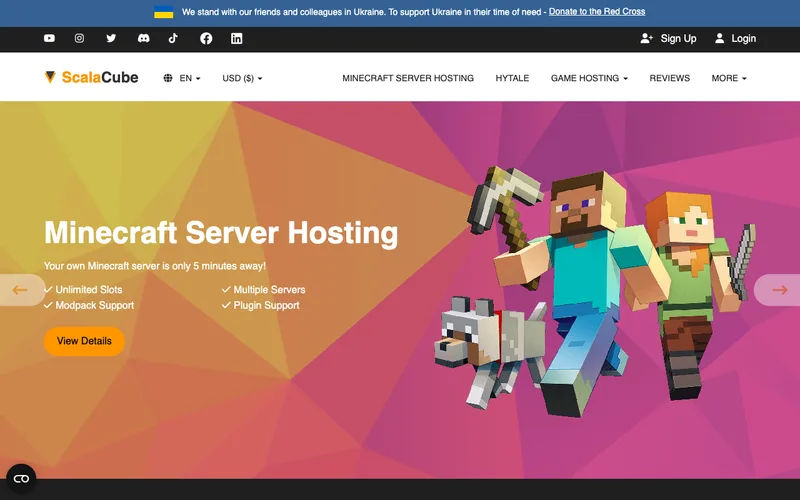
Task: Go to Minecraft Server Hosting menu item
Action: click(x=408, y=78)
